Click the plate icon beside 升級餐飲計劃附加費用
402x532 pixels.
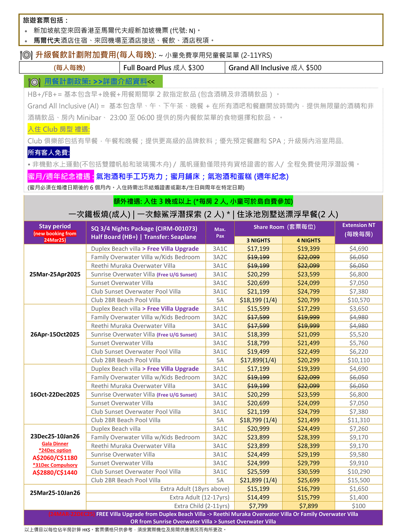click(26, 55)
